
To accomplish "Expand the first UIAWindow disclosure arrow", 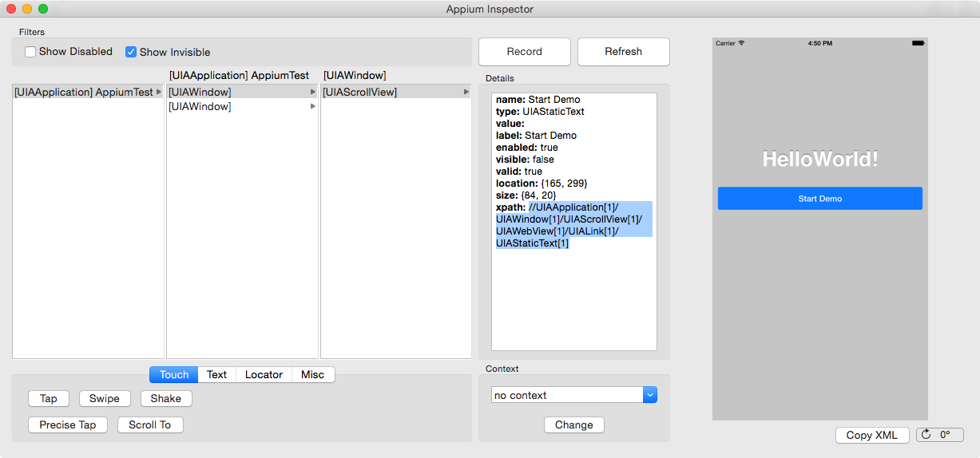I will point(313,93).
